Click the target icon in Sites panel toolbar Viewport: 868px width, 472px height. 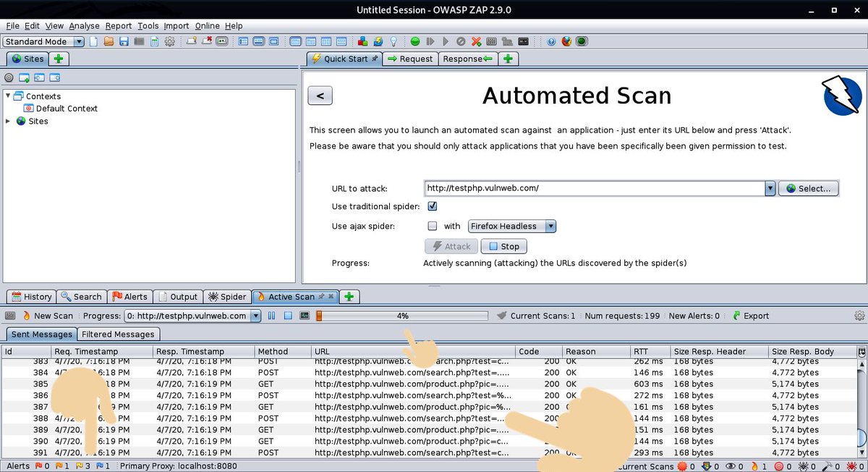[9, 77]
